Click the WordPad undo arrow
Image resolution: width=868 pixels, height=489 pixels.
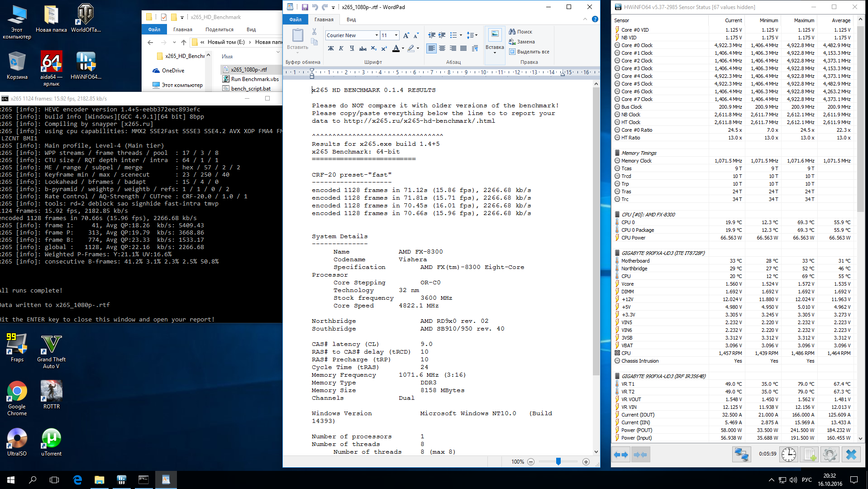click(315, 7)
